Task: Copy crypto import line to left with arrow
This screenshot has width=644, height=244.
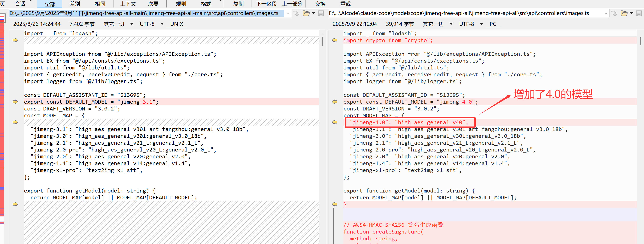Action: click(334, 40)
